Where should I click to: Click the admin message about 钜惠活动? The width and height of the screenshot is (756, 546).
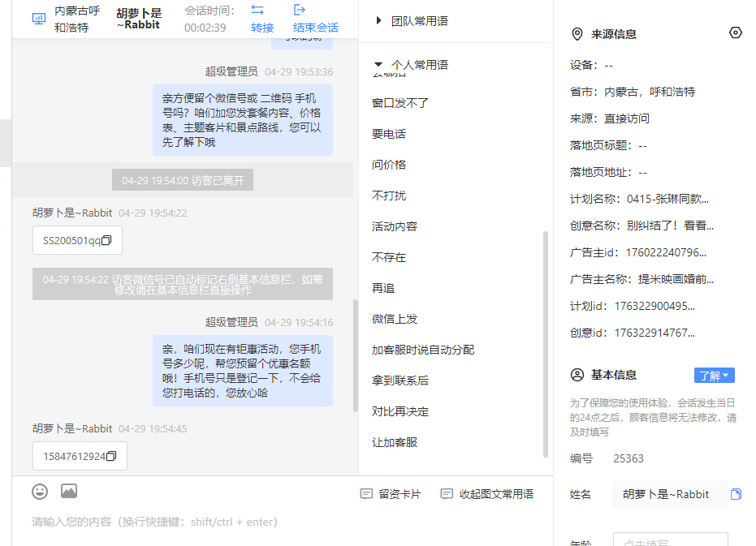243,371
